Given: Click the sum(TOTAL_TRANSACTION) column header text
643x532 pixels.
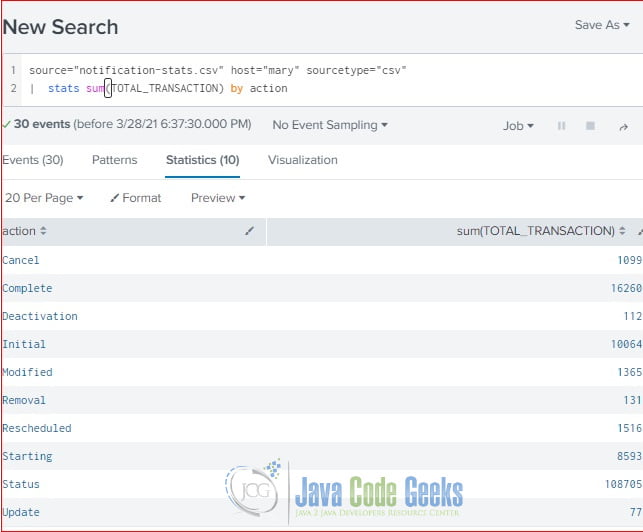Looking at the screenshot, I should 536,231.
